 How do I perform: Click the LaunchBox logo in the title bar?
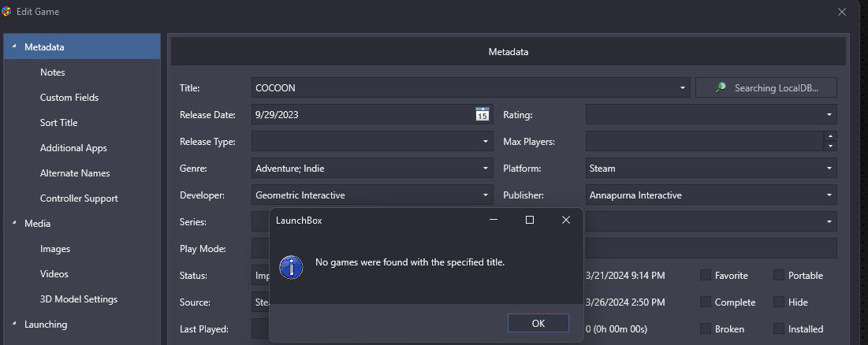[x=6, y=12]
